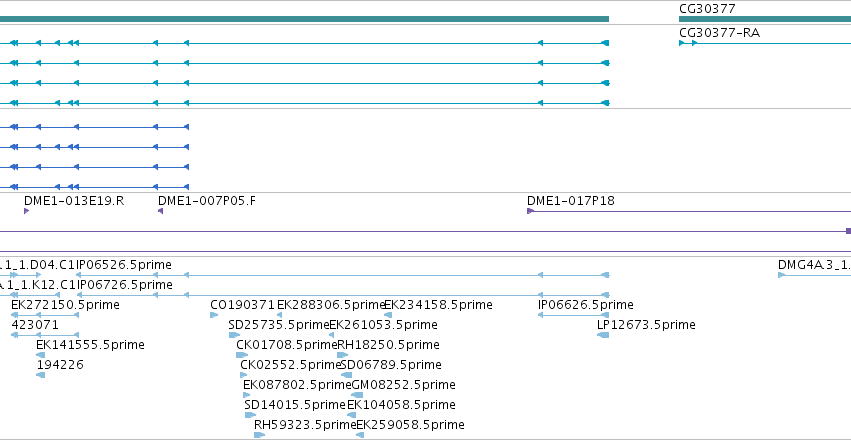Image resolution: width=851 pixels, height=440 pixels.
Task: Open the RH59323.5prime EST label
Action: tap(305, 425)
